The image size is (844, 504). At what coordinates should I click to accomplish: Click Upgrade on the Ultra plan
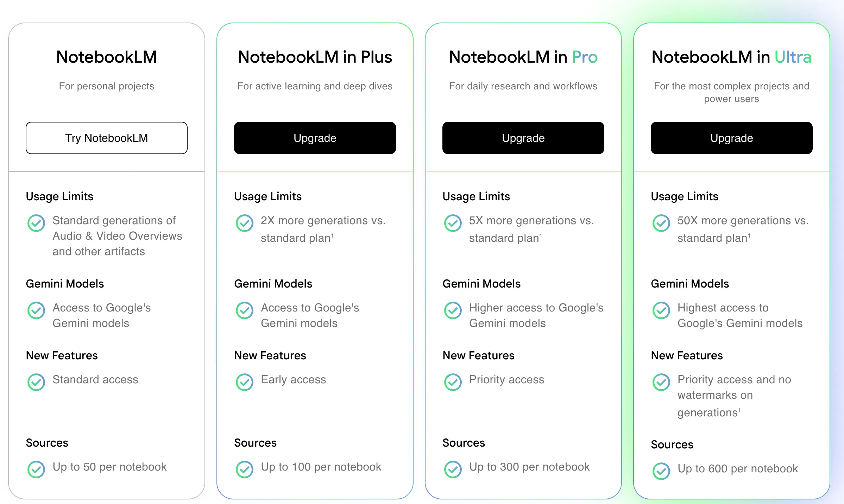click(731, 138)
